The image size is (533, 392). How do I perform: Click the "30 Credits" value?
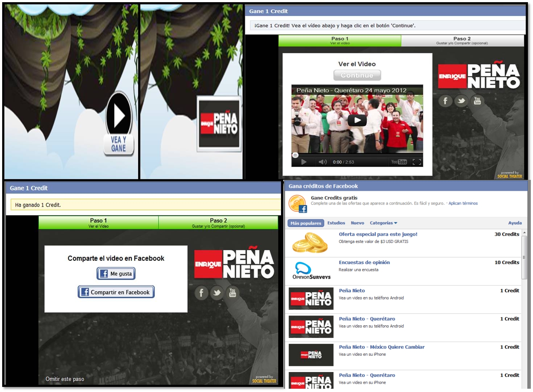(x=507, y=234)
